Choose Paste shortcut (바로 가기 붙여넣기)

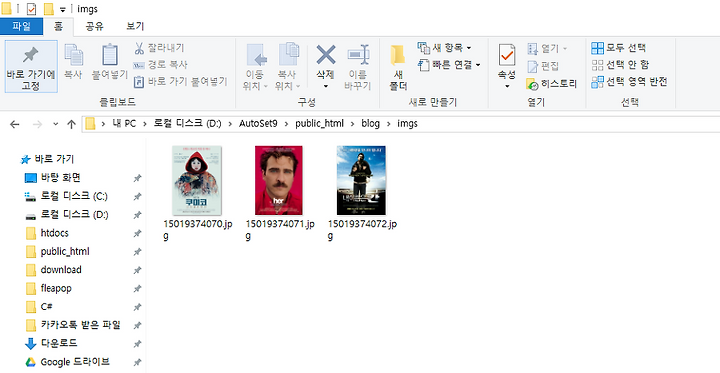click(x=180, y=82)
